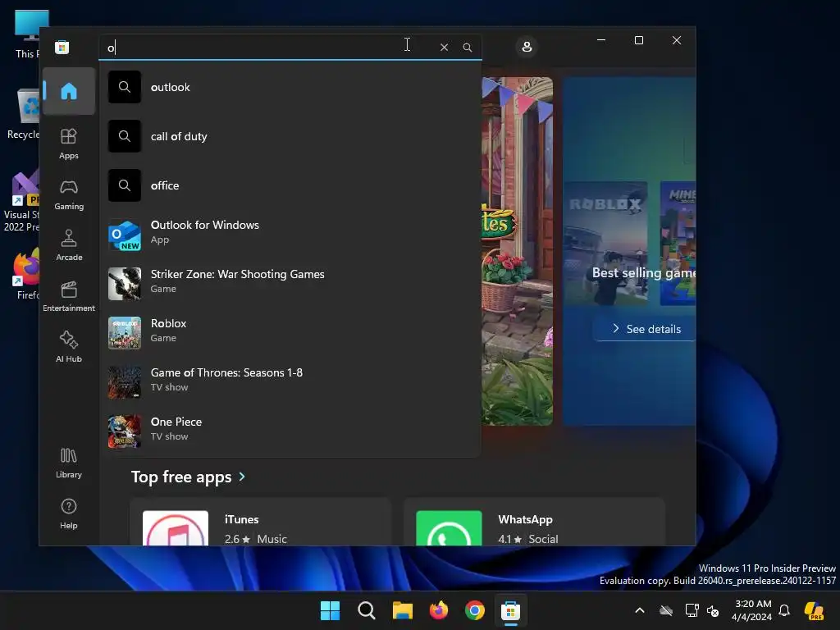
Task: Open the user account profile icon
Action: click(x=527, y=47)
